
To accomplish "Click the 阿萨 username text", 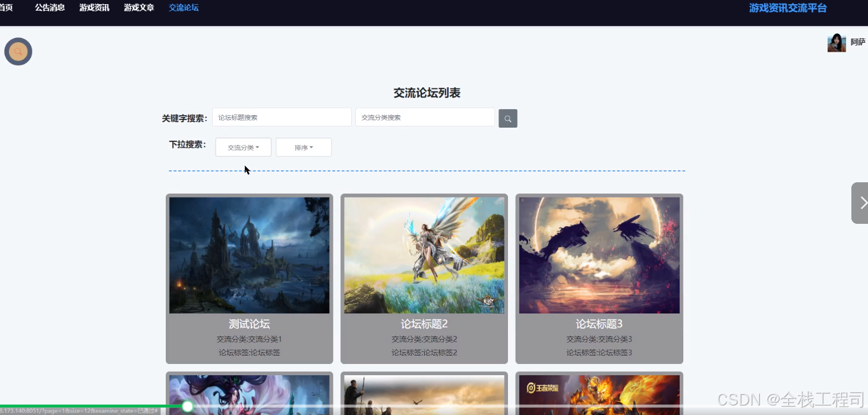I will coord(858,42).
